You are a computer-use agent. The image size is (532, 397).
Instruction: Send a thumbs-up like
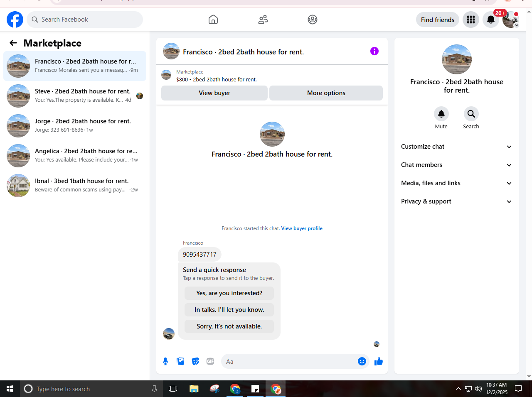tap(379, 361)
